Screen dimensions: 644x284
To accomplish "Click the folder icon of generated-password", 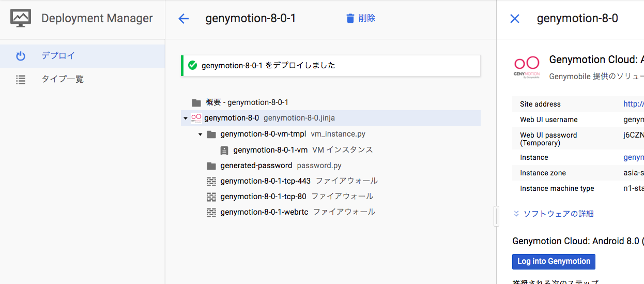I will 211,166.
